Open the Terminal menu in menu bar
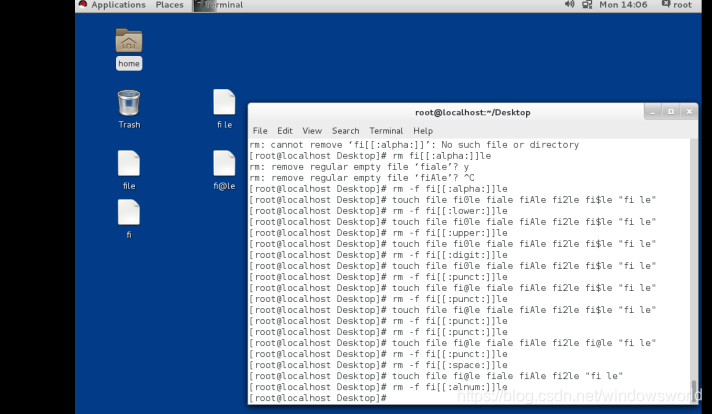The height and width of the screenshot is (414, 712). click(x=386, y=131)
